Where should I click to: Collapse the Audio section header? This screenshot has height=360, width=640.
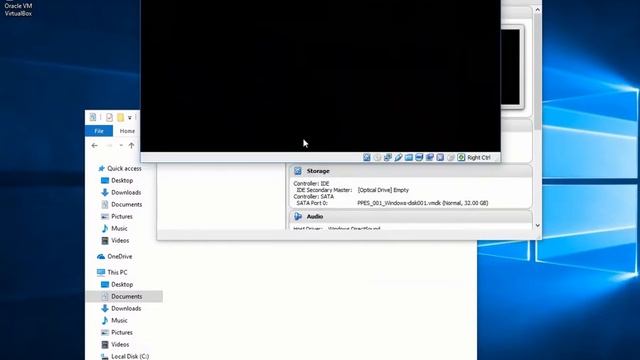tap(411, 216)
